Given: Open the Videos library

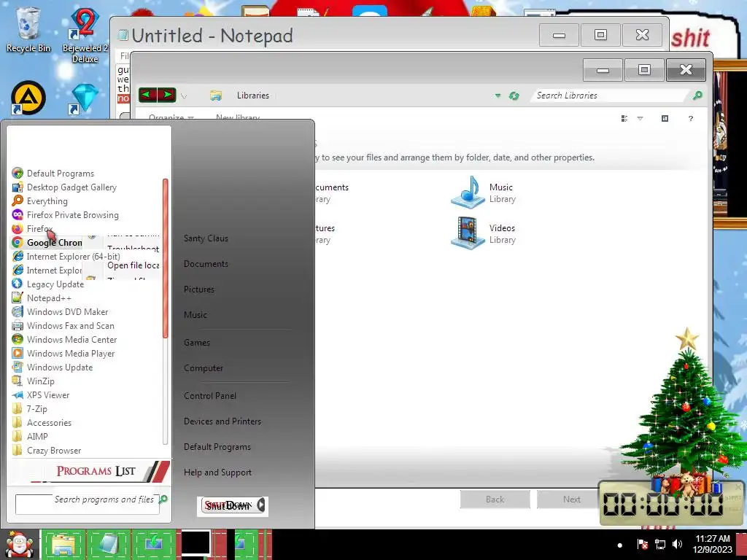Looking at the screenshot, I should (484, 233).
